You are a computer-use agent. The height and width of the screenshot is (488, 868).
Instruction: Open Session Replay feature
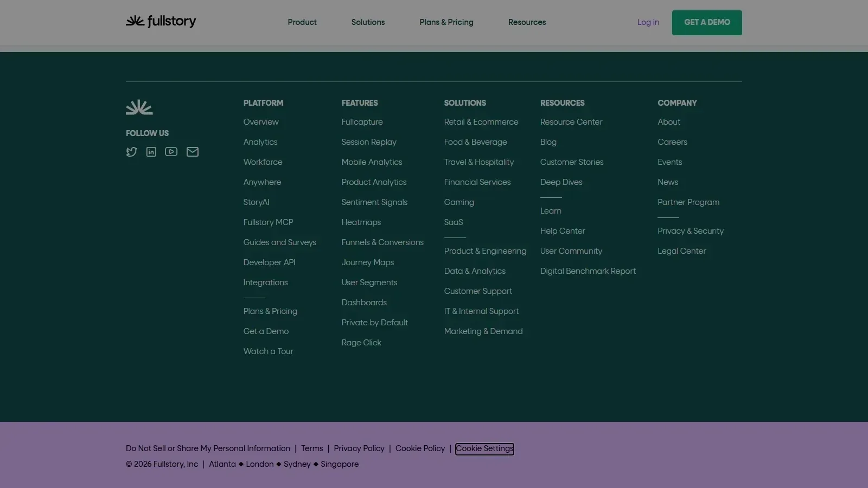(369, 142)
